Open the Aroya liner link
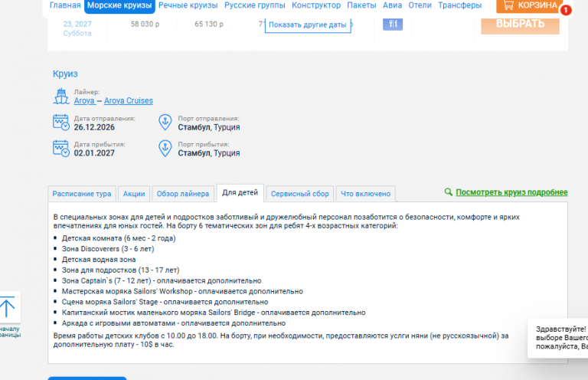The image size is (588, 380). (x=84, y=100)
